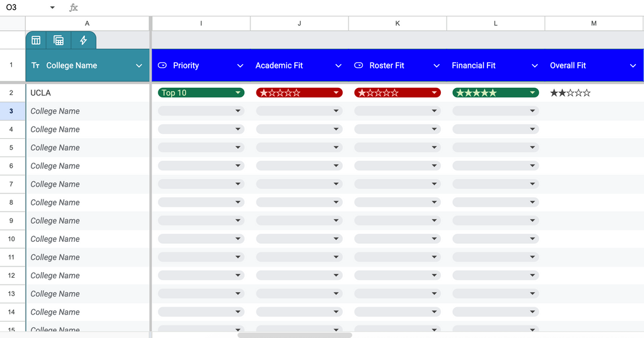644x338 pixels.
Task: Select the UCLA cell
Action: pos(87,93)
